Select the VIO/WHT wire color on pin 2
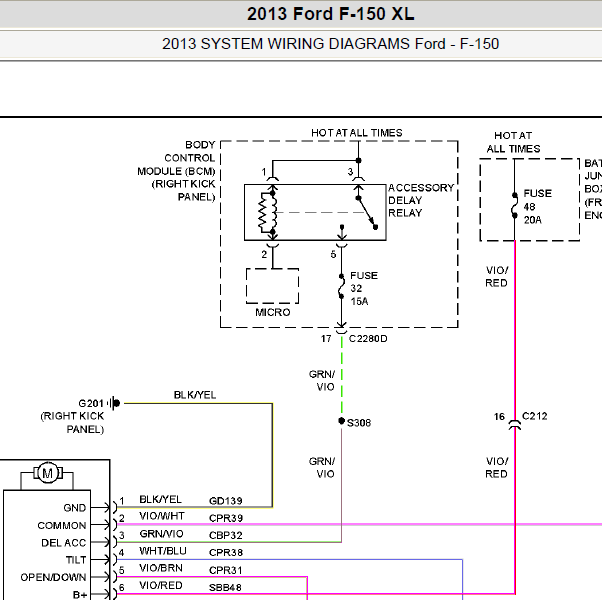 coord(162,516)
